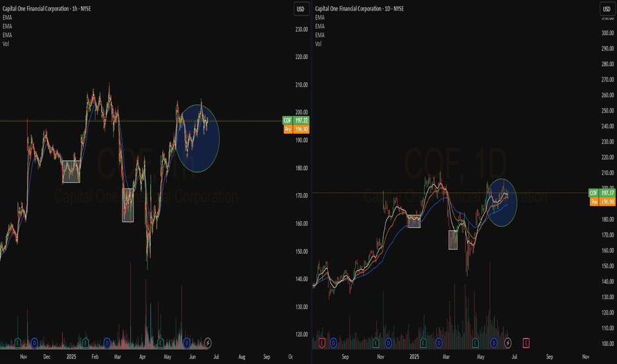
Task: Click 120.00 on the 1h price axis
Action: pyautogui.click(x=302, y=334)
